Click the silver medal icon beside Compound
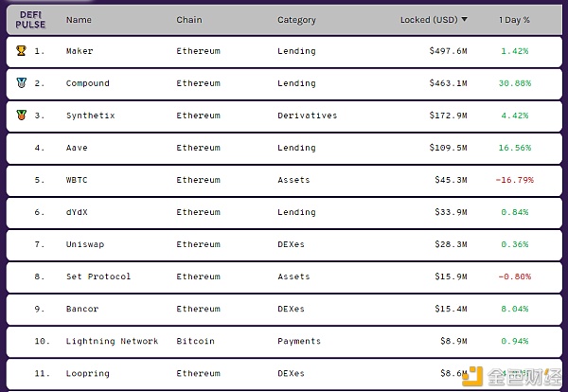 point(22,83)
